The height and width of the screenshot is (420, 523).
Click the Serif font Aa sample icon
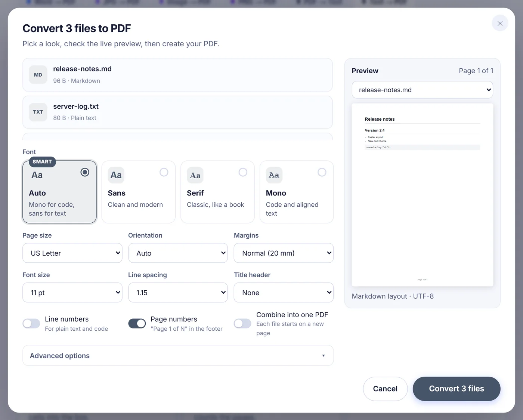(195, 175)
